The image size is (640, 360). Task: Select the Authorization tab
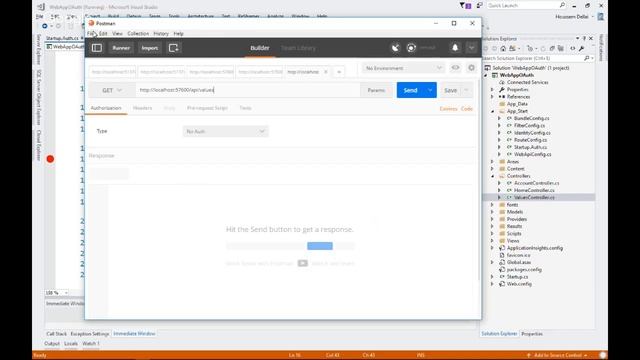click(x=106, y=108)
